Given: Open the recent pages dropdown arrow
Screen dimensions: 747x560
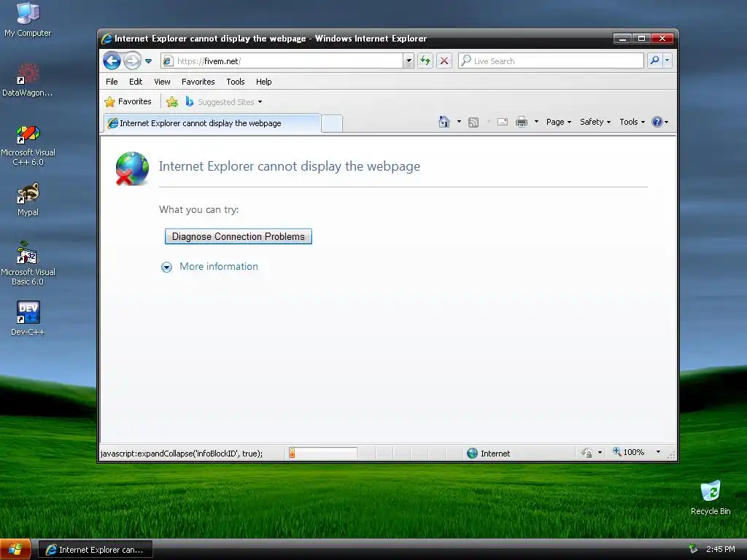Looking at the screenshot, I should [x=149, y=61].
